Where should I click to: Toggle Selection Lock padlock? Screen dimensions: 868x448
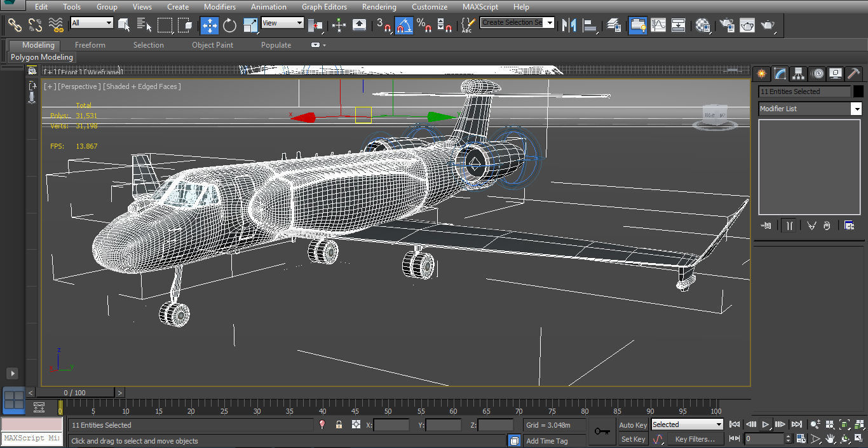pos(339,424)
